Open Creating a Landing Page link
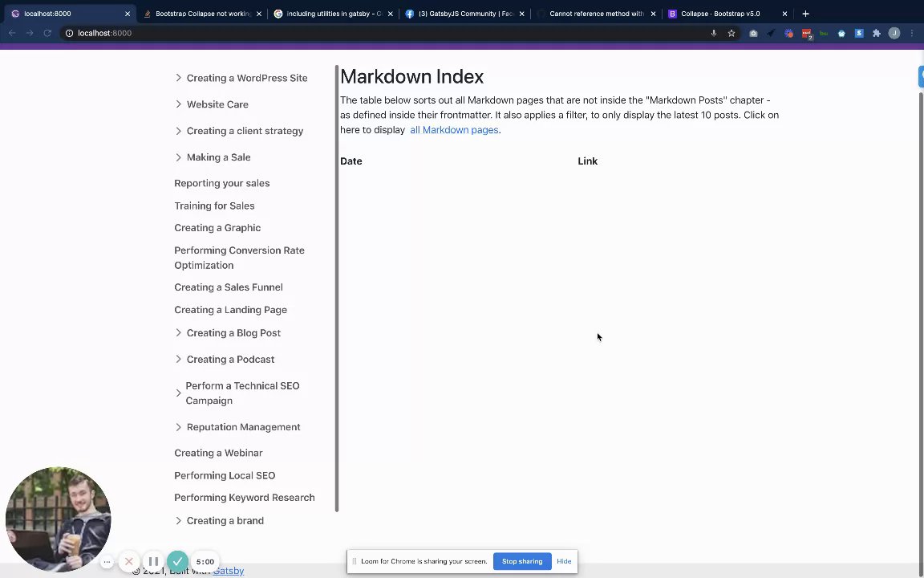This screenshot has height=578, width=924. click(230, 310)
